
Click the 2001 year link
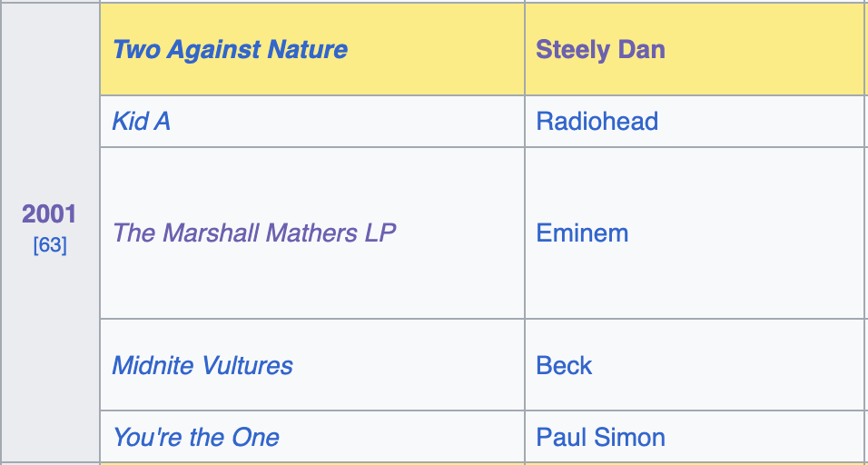click(50, 214)
